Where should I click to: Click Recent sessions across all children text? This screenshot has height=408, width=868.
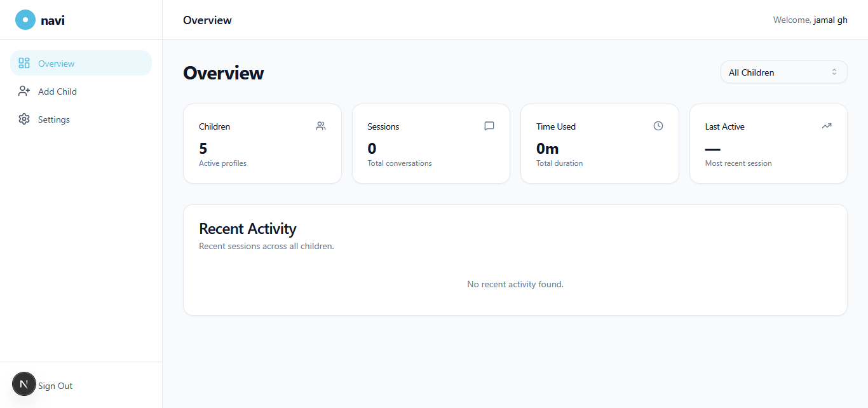[x=266, y=246]
